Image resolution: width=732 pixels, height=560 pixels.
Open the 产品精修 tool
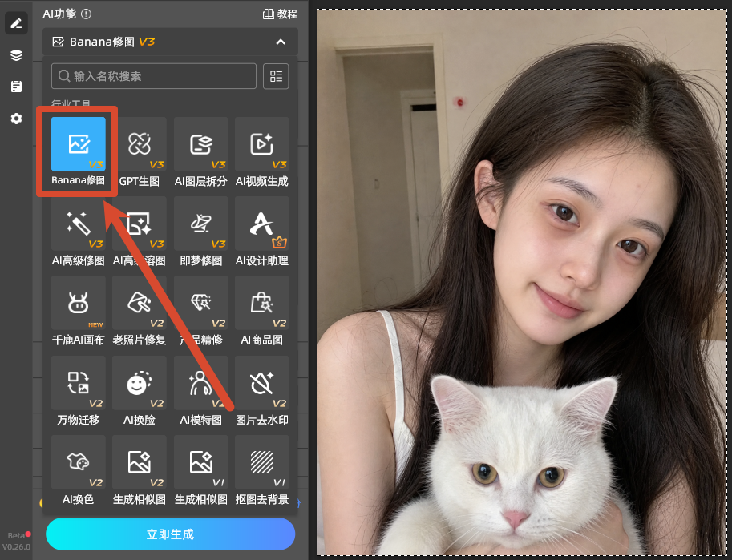[200, 303]
